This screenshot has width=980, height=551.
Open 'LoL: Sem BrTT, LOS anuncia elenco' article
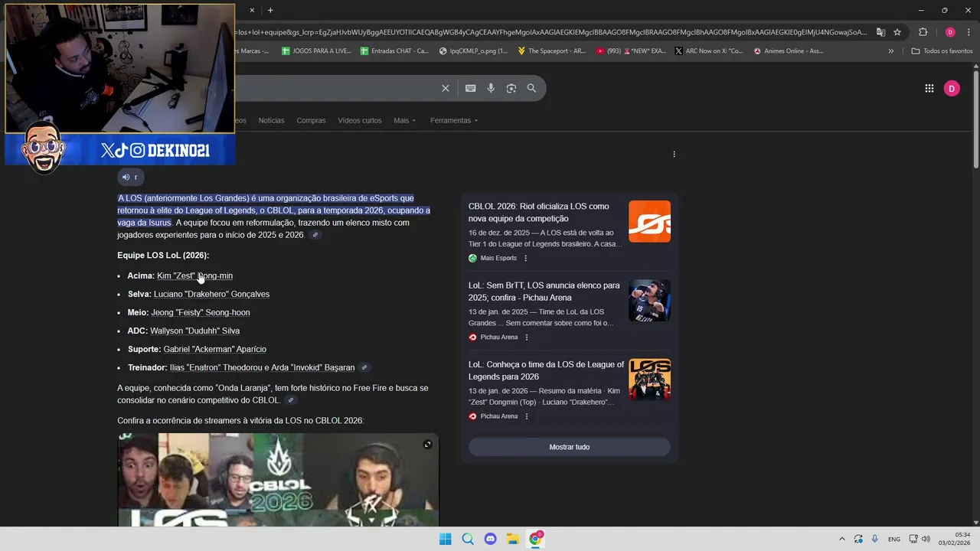point(544,292)
